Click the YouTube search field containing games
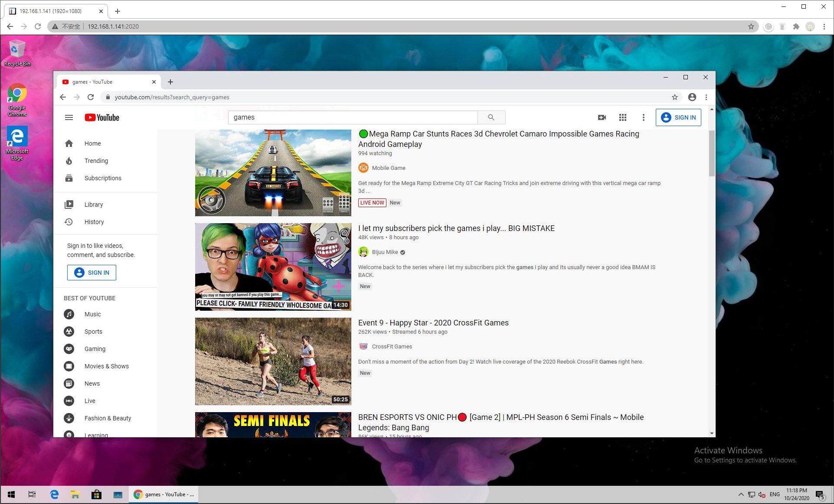The height and width of the screenshot is (504, 834). point(353,117)
